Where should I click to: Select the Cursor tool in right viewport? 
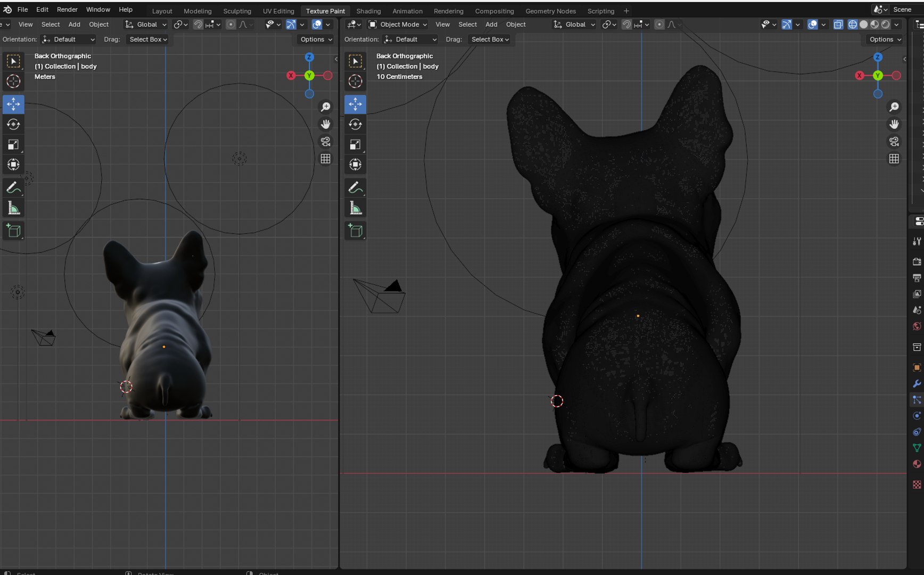click(356, 81)
